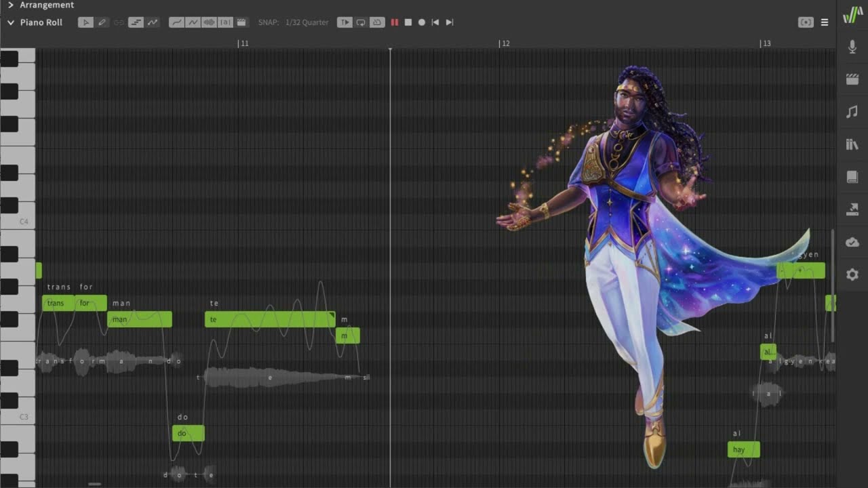Toggle the playhead follow button
Image resolution: width=868 pixels, height=488 pixels.
pyautogui.click(x=344, y=22)
